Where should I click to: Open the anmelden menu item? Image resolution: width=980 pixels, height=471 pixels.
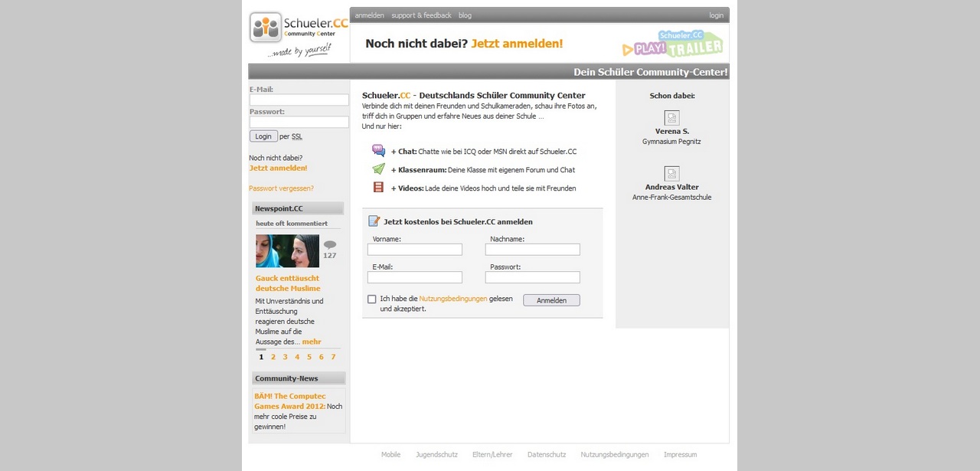click(x=370, y=15)
